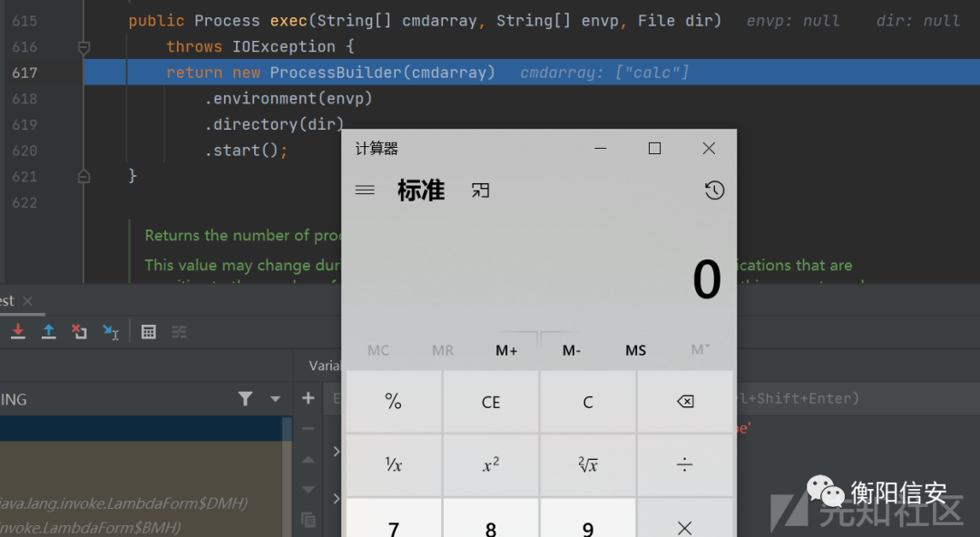Click the Calculator keep-on-top icon
980x537 pixels.
pyautogui.click(x=481, y=190)
